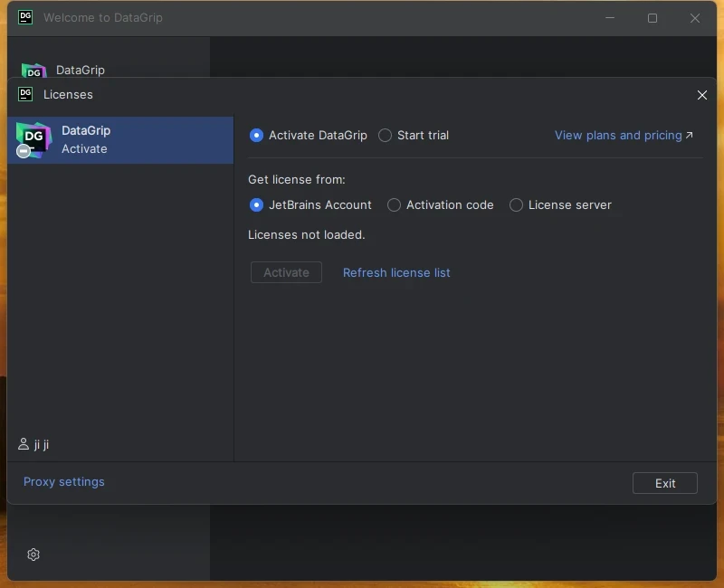Maximize the Welcome to DataGrip window
Viewport: 724px width, 588px height.
pos(653,18)
